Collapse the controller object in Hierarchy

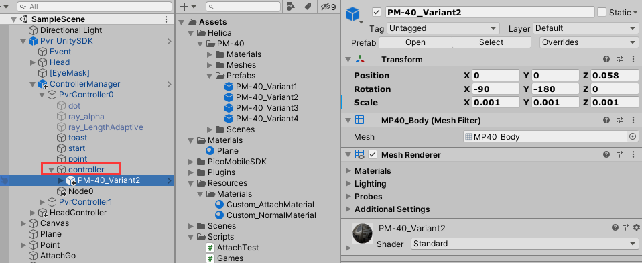[52, 169]
